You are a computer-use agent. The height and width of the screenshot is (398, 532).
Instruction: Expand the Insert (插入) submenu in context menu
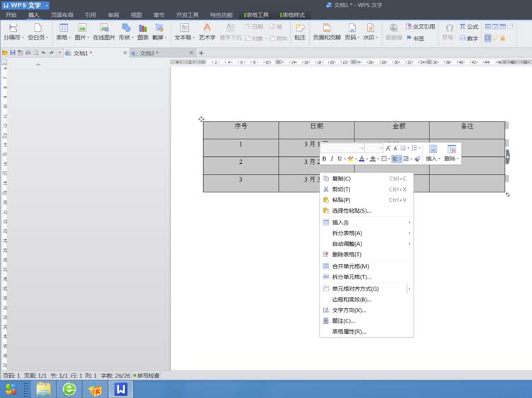coord(366,223)
